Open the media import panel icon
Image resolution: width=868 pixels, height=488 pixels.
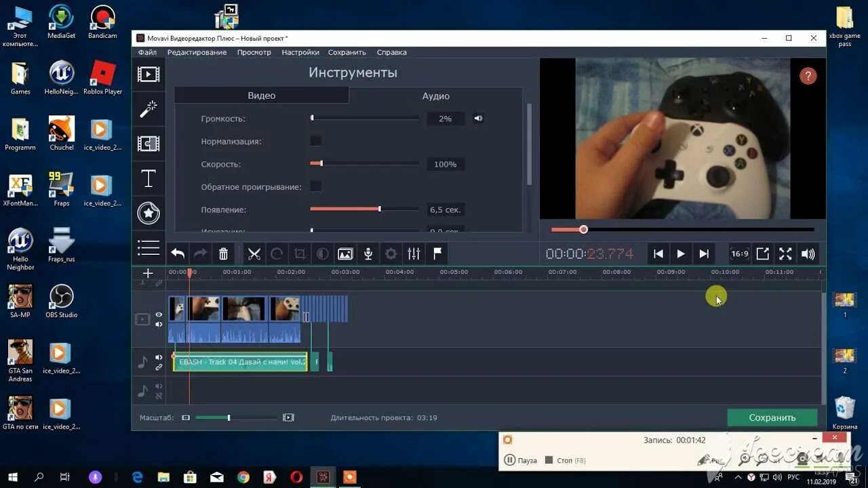tap(149, 74)
